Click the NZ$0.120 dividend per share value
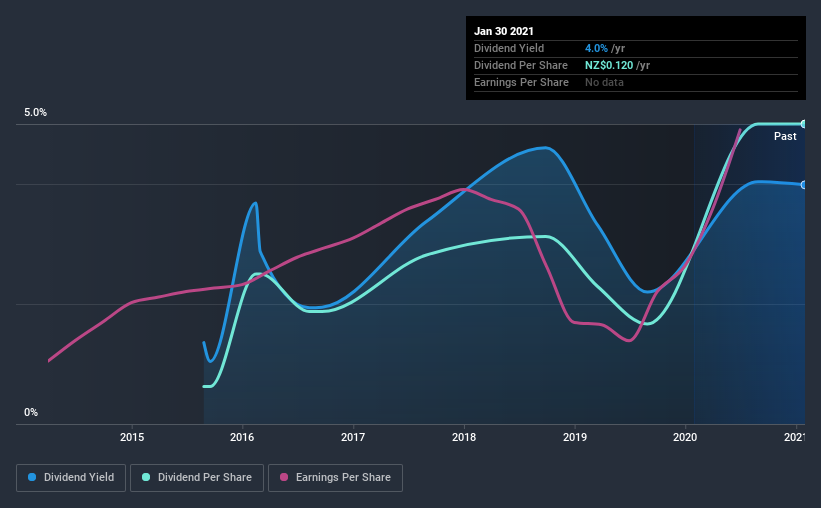Image resolution: width=821 pixels, height=508 pixels. click(x=609, y=65)
